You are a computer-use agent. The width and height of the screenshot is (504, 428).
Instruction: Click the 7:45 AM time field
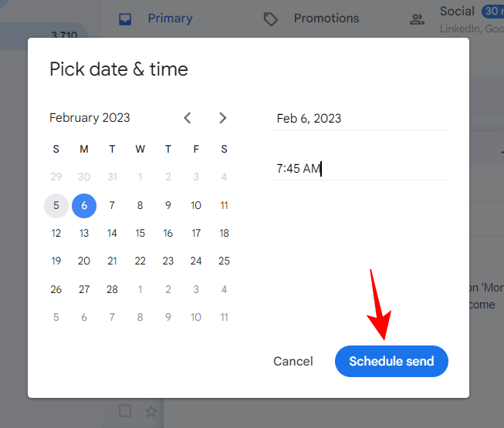click(360, 168)
